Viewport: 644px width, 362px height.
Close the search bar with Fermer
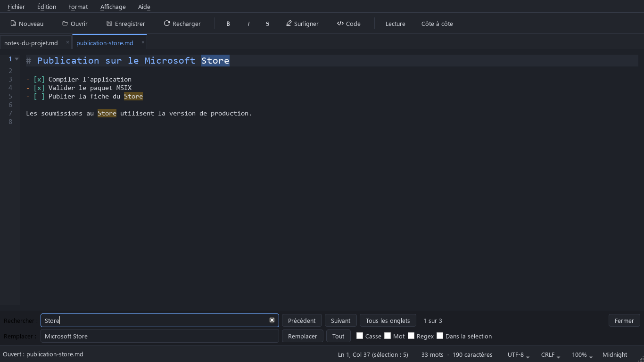(x=624, y=321)
